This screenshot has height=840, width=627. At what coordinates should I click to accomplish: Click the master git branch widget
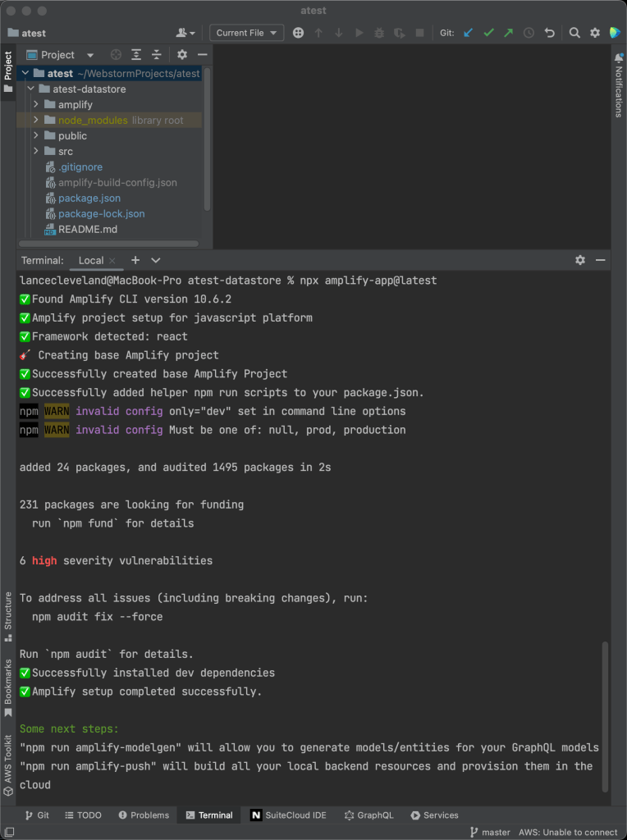490,832
